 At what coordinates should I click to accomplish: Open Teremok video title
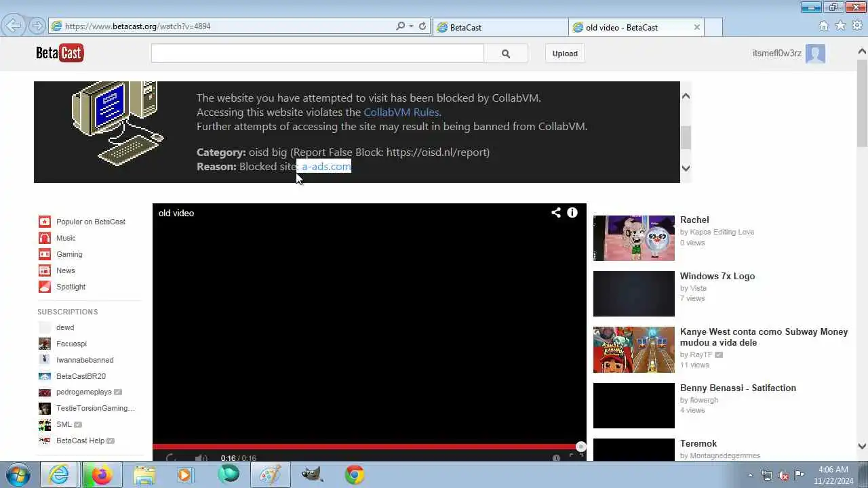tap(698, 443)
